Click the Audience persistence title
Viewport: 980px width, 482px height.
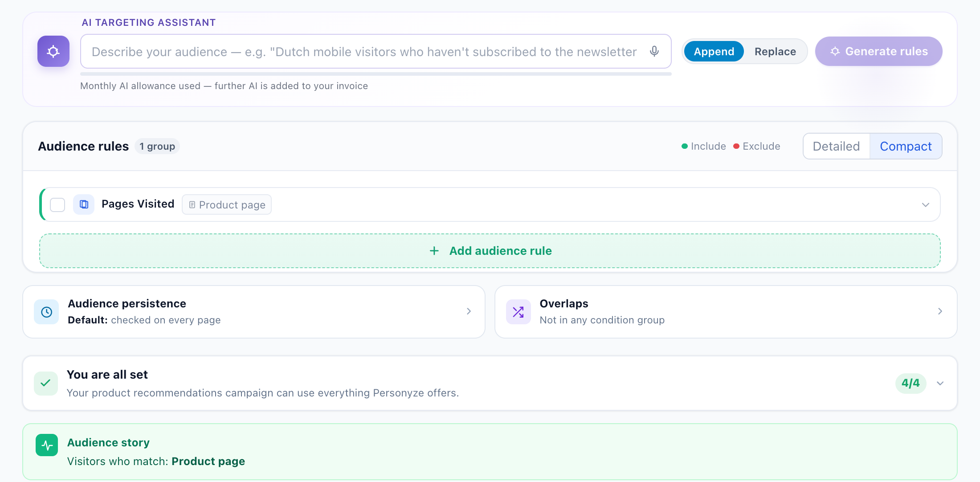(x=127, y=303)
